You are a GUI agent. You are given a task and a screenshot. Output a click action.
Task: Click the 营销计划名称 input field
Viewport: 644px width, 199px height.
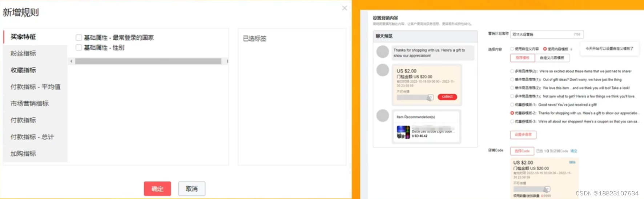pos(547,34)
